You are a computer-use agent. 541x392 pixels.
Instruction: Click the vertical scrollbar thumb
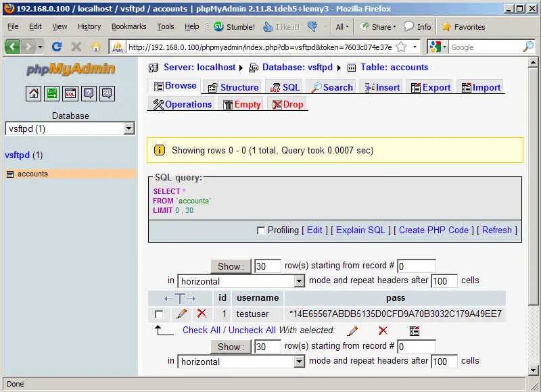click(533, 186)
